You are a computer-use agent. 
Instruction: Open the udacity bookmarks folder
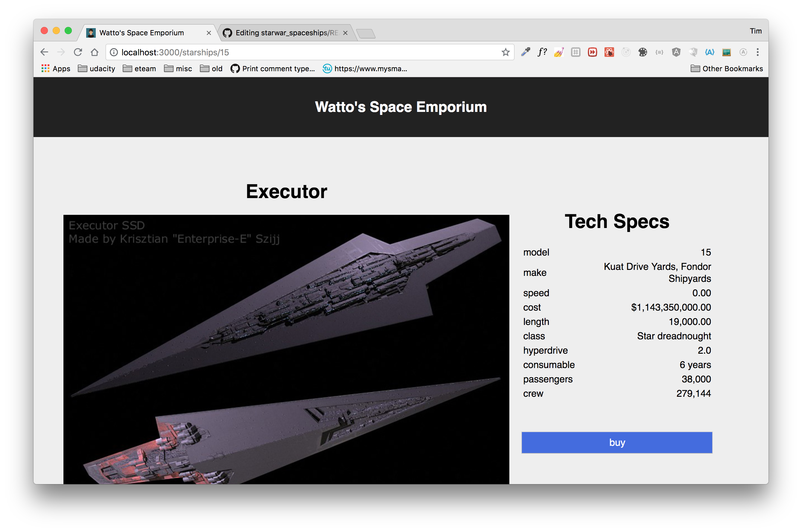click(x=97, y=69)
